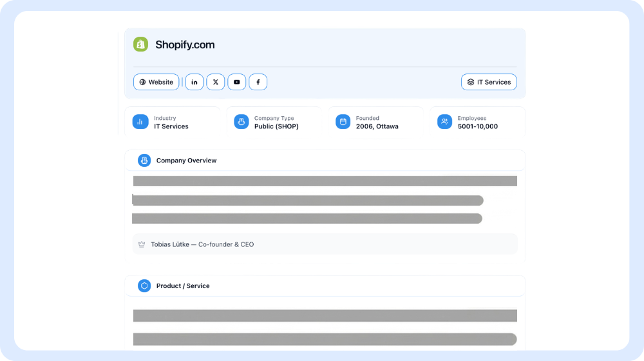This screenshot has width=644, height=361.
Task: Click the Product / Service hexagon icon
Action: [144, 286]
